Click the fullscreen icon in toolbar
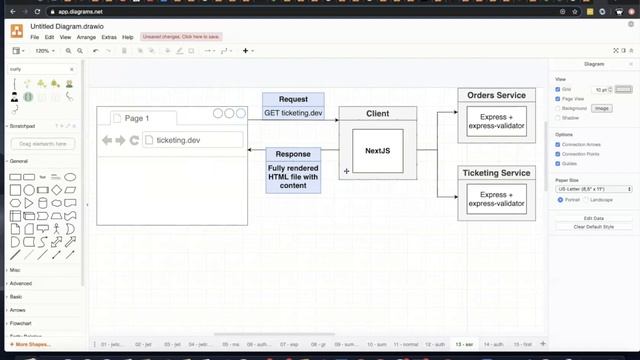This screenshot has height=360, width=640. coord(616,51)
